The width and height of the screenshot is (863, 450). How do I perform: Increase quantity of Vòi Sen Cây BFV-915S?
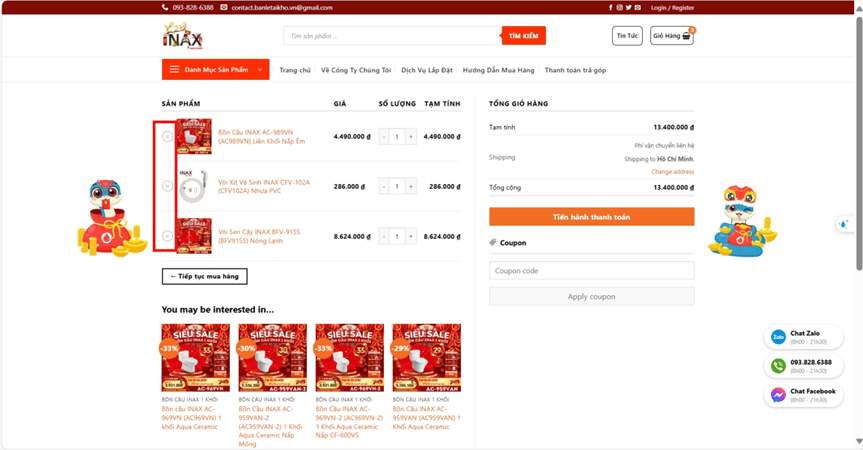click(x=411, y=237)
